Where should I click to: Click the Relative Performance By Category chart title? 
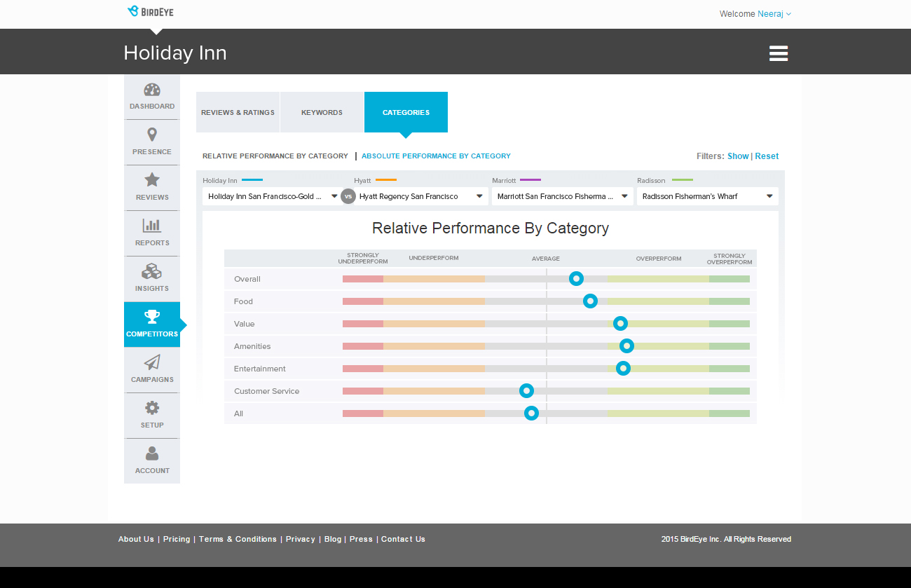491,228
